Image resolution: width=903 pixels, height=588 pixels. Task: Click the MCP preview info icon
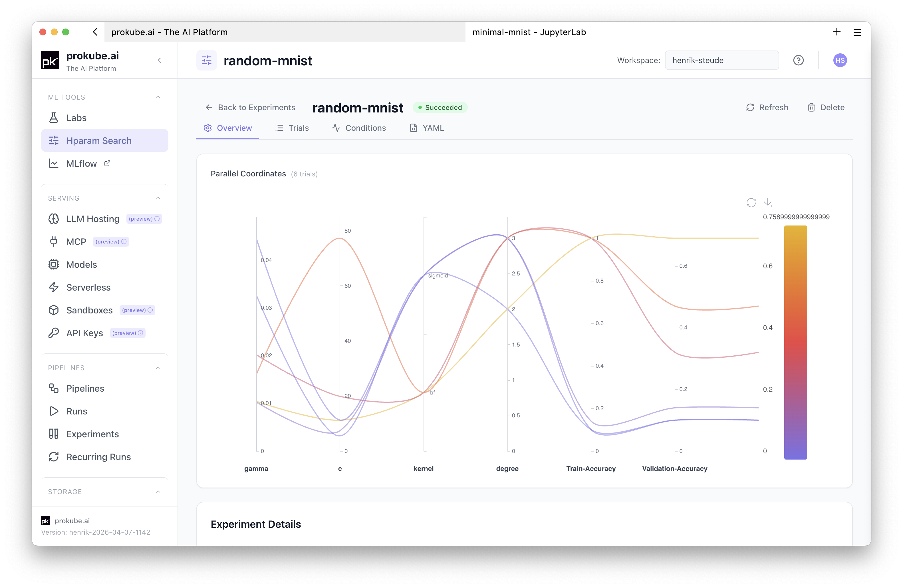tap(124, 242)
